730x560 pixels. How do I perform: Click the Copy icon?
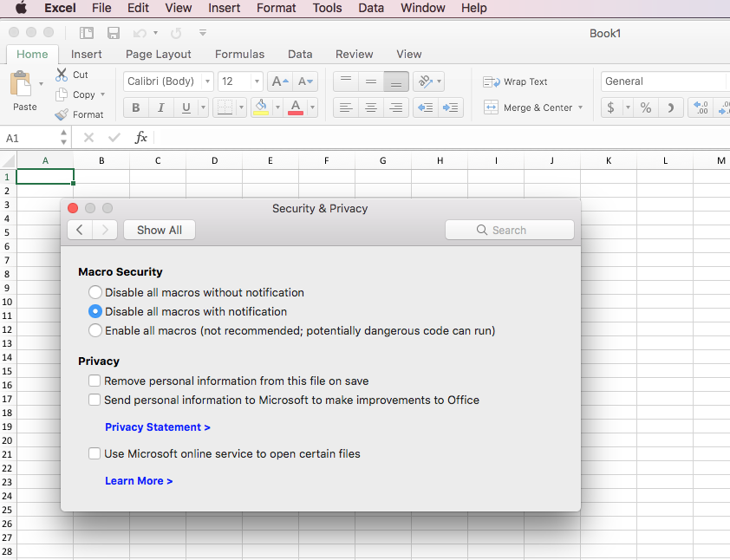click(x=62, y=94)
